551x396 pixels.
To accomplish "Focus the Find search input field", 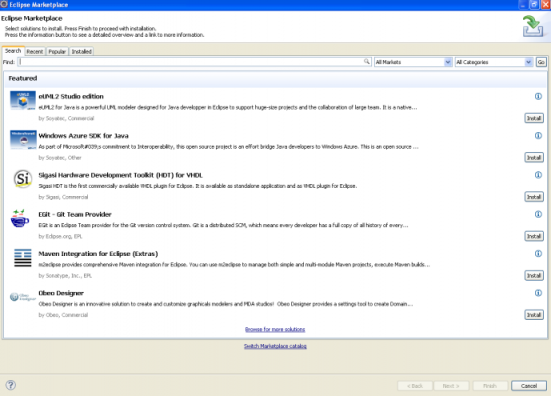I will tap(195, 62).
